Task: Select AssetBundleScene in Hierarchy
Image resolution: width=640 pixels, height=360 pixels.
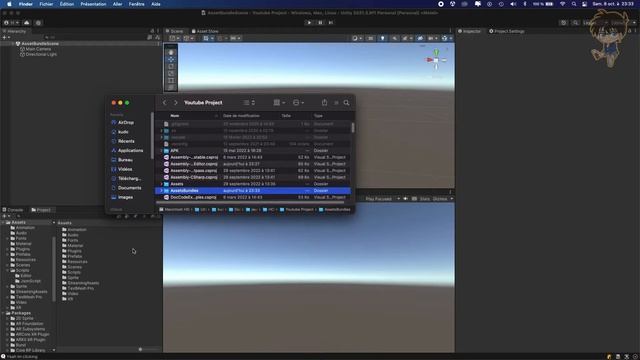Action: [40, 43]
